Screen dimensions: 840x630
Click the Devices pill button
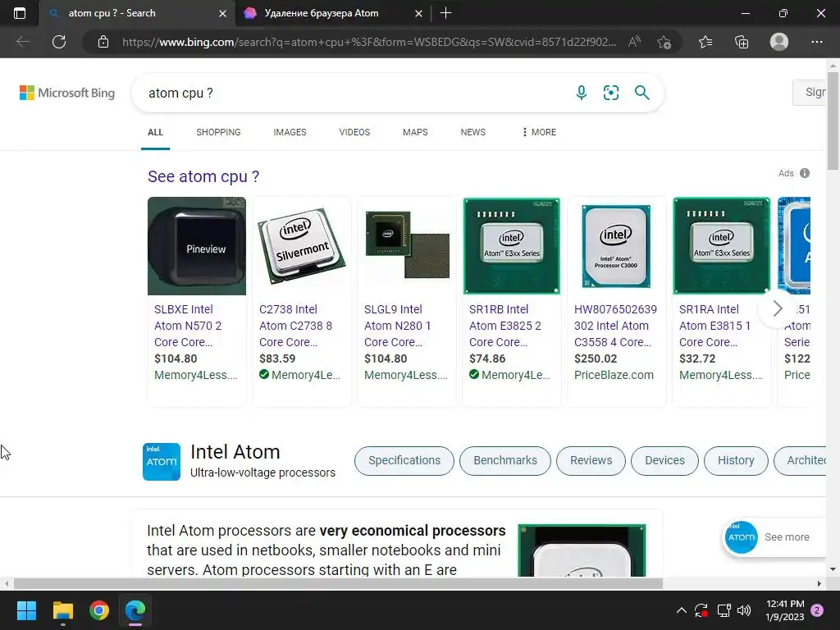point(664,461)
